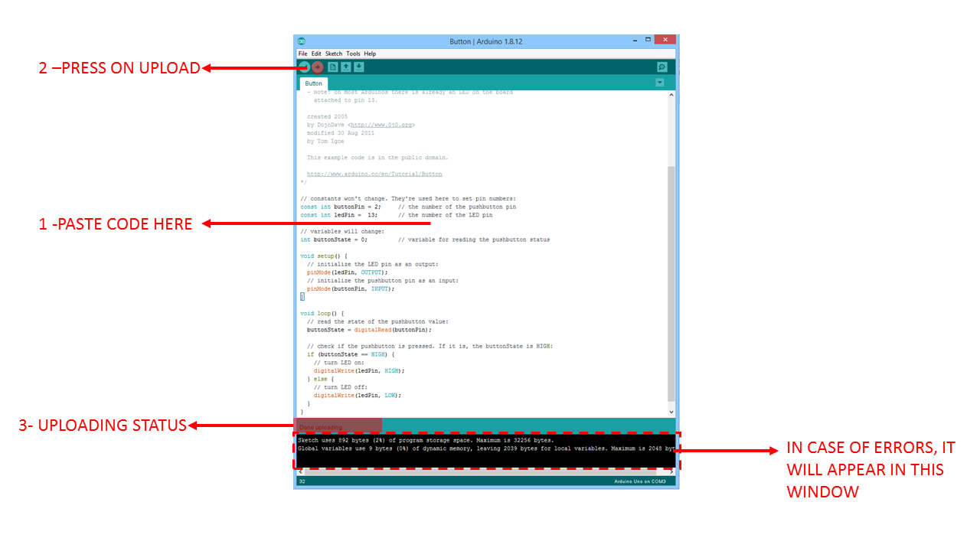
Task: Click the Verify sketch toolbar button
Action: pos(304,67)
